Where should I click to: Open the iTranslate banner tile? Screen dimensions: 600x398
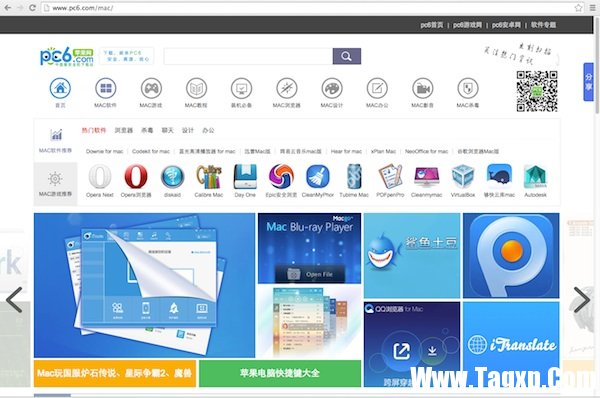pos(511,344)
